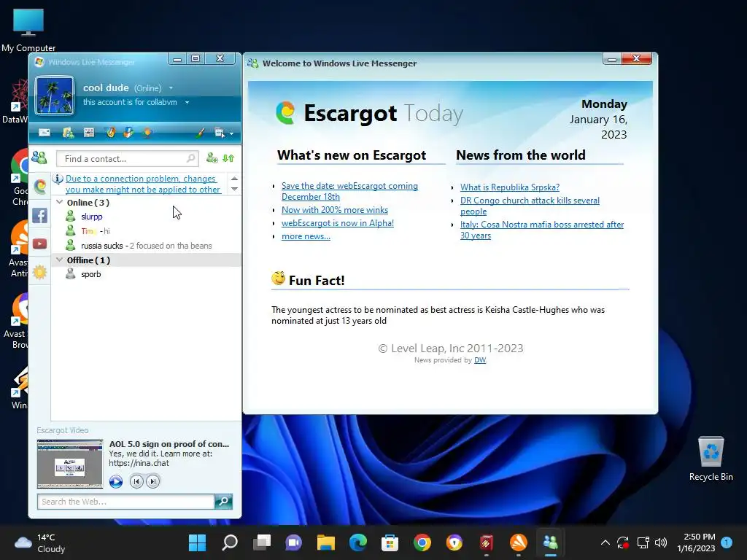This screenshot has width=747, height=560.
Task: Click the cool dude display picture
Action: 55,96
